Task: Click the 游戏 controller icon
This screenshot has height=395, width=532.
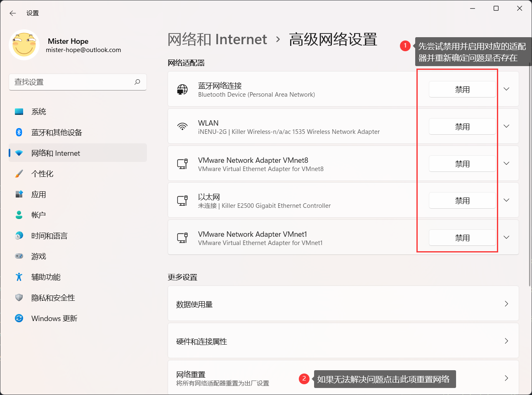Action: [19, 256]
